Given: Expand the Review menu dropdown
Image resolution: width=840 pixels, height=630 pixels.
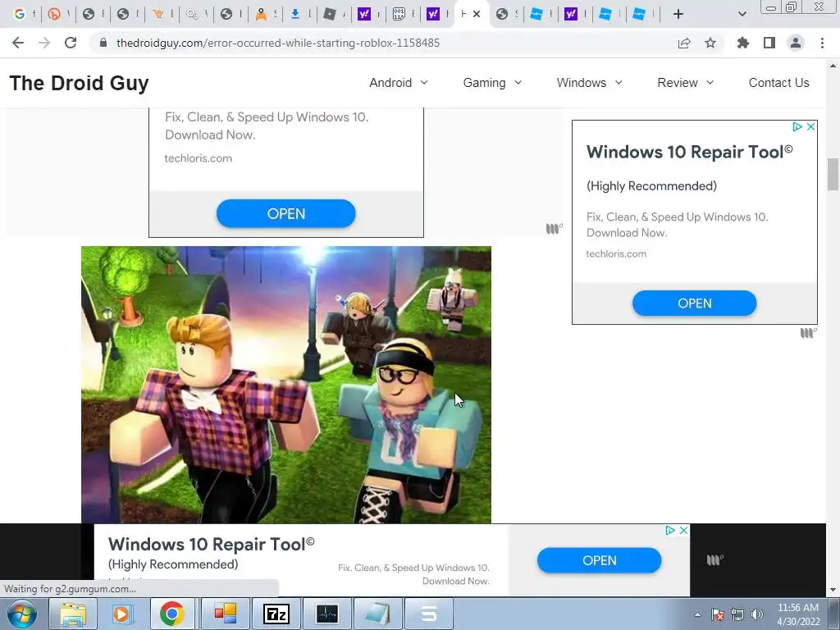Looking at the screenshot, I should 686,83.
